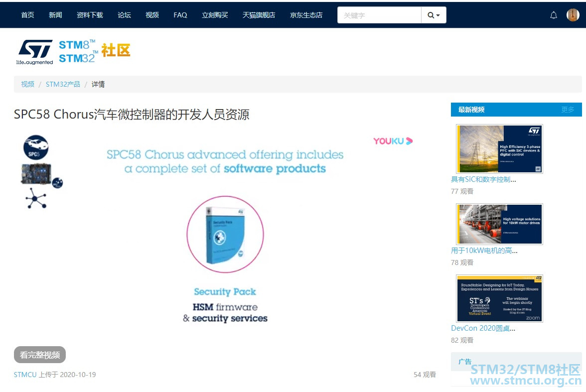Click the STM8 STM32 社区 logo
Image resolution: width=586 pixels, height=392 pixels.
pos(95,51)
